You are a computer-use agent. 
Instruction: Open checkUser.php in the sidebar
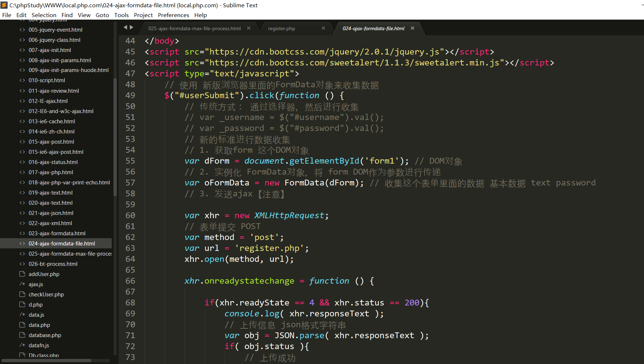(46, 294)
